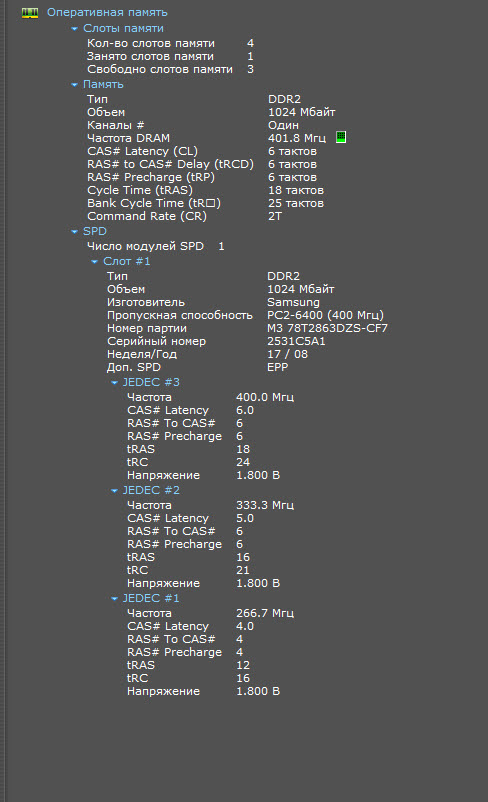Click the Пропускная способность PC2-6400 value
The image size is (488, 802).
[325, 315]
